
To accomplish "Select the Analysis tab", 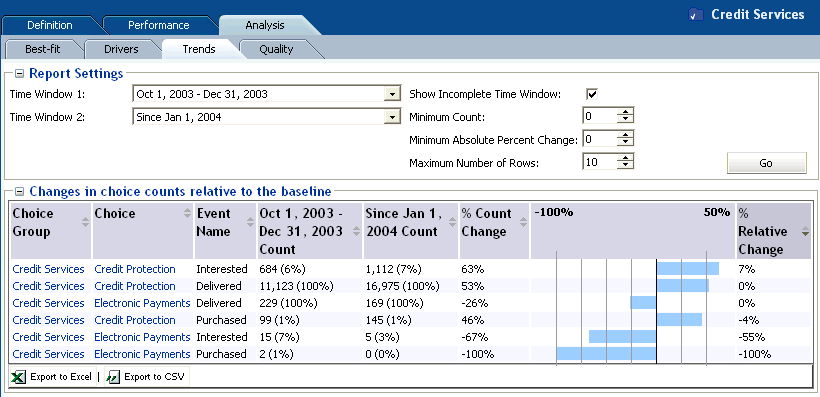I will 265,25.
